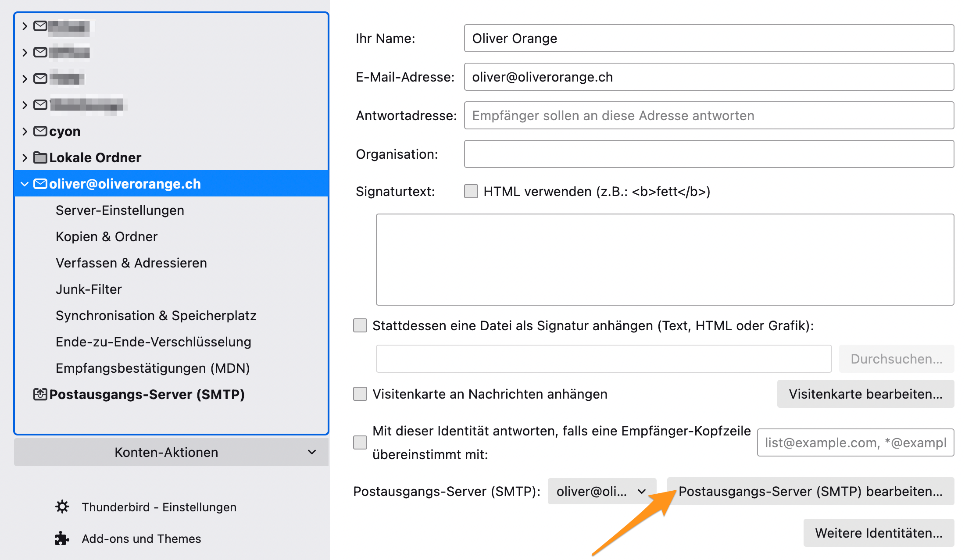This screenshot has height=560, width=965.
Task: Click Postausgangs-Server (SMTP) bearbeiten button
Action: [x=811, y=491]
